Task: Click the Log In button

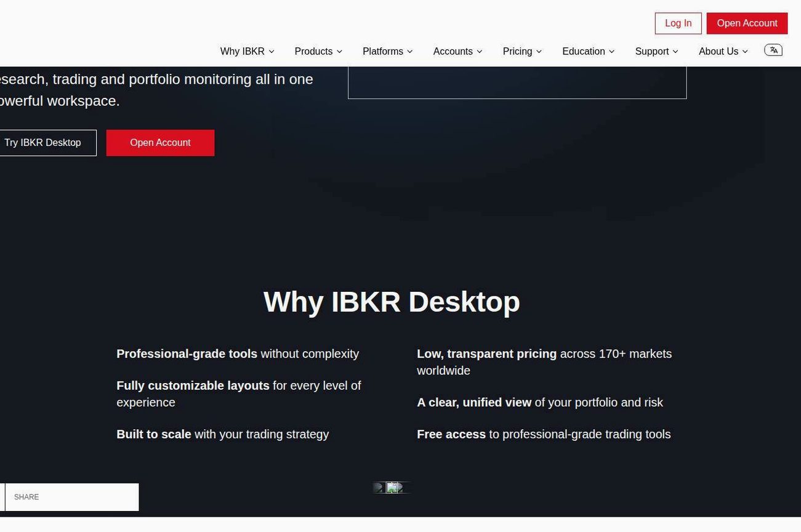Action: pos(678,23)
